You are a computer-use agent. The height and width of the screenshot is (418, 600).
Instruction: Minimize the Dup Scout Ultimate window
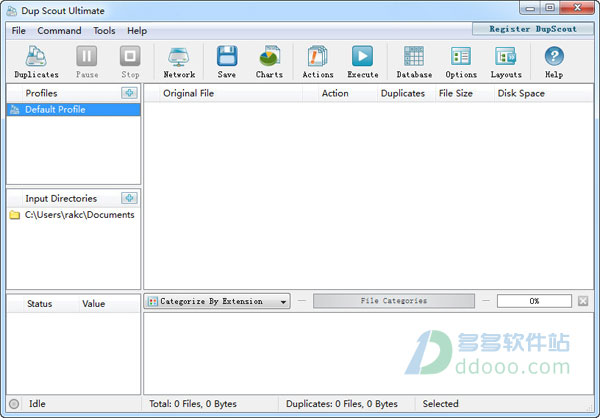pyautogui.click(x=530, y=8)
